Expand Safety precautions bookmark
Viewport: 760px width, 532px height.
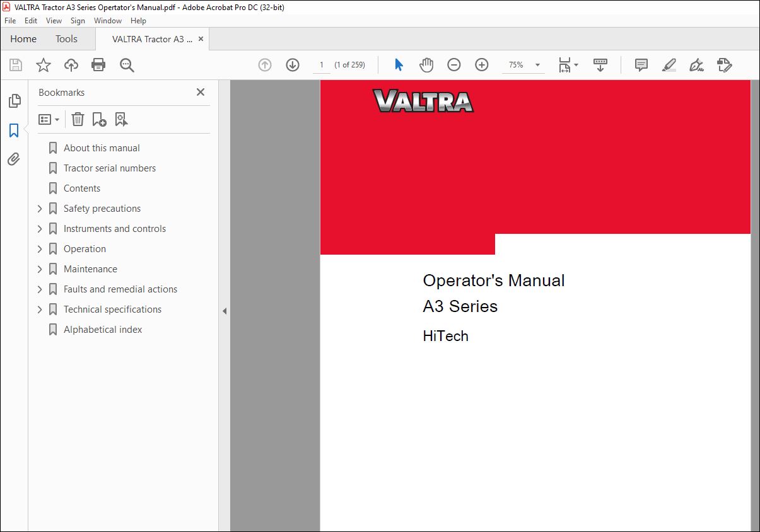pyautogui.click(x=40, y=209)
